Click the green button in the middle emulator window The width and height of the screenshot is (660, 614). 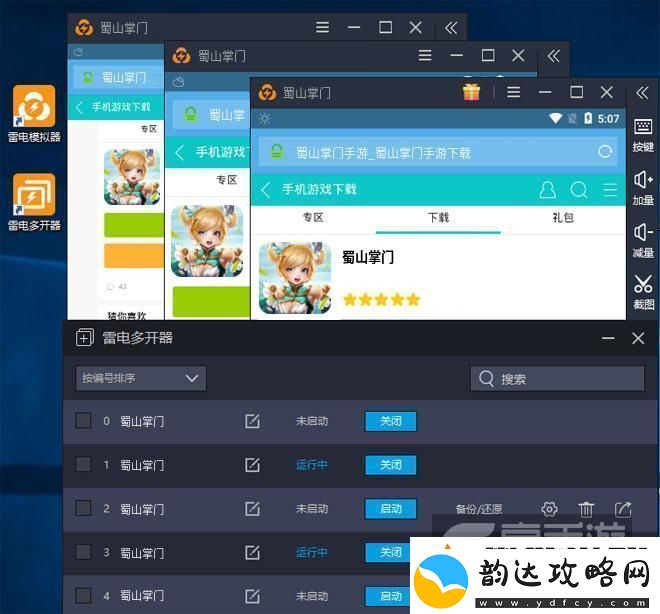[211, 301]
